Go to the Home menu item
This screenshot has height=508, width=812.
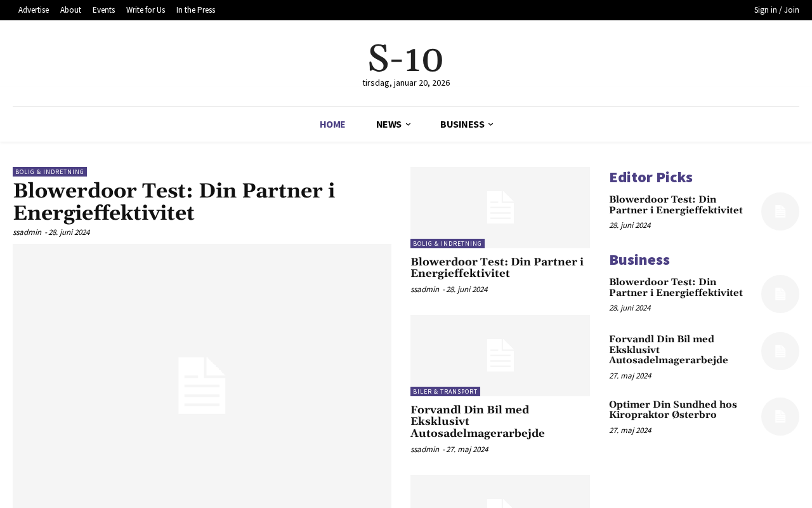(x=332, y=124)
